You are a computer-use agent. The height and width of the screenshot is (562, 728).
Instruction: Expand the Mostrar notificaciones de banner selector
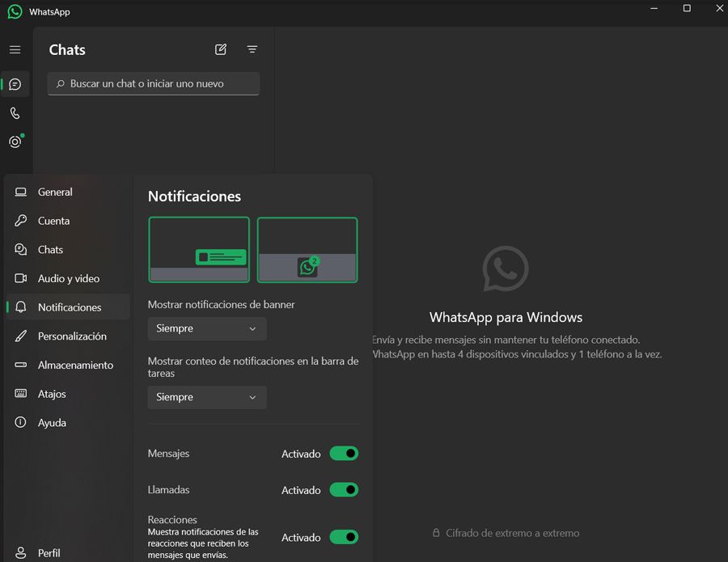coord(206,329)
